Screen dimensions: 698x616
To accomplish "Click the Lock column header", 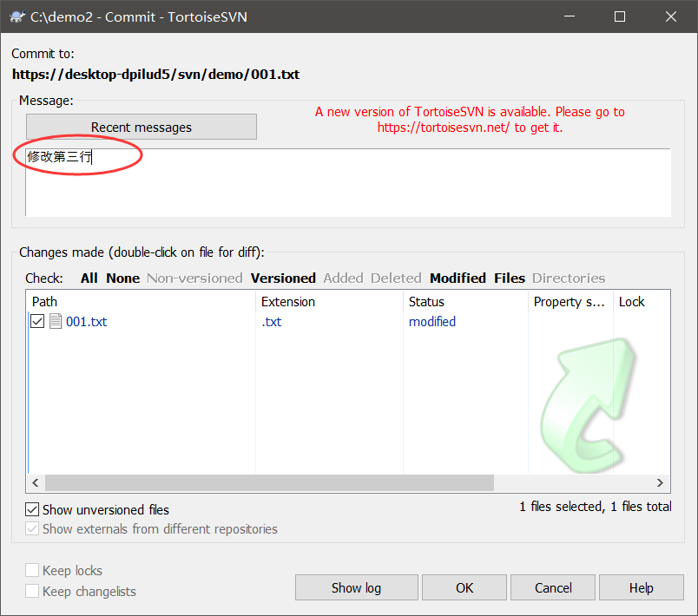I will 642,302.
